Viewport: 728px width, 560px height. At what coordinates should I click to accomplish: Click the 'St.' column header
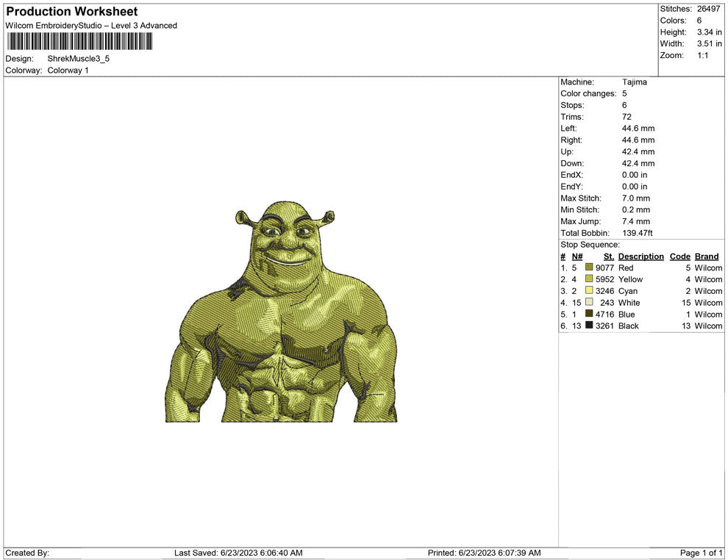[x=609, y=256]
